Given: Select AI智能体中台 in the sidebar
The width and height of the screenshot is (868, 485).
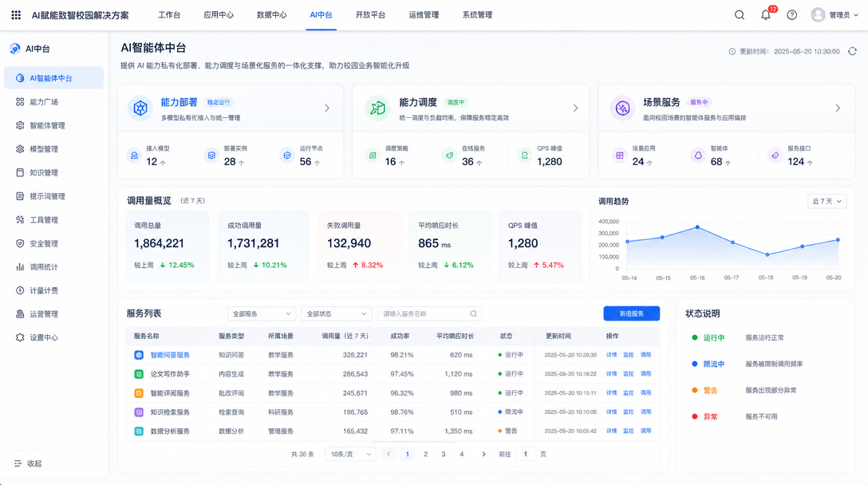Looking at the screenshot, I should (x=53, y=78).
